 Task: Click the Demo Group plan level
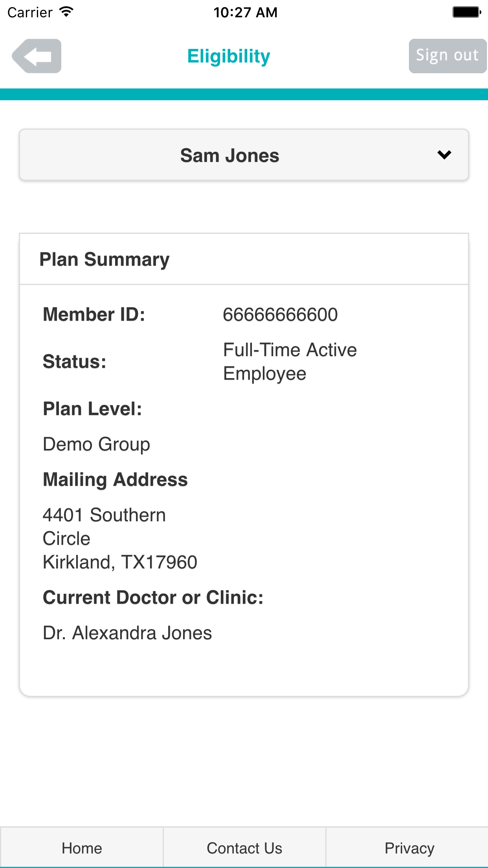(x=96, y=444)
